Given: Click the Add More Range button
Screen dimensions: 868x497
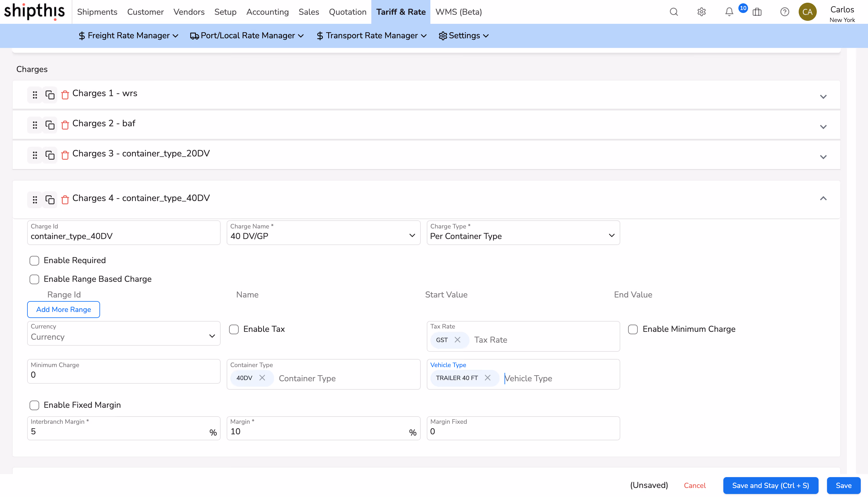Looking at the screenshot, I should (64, 309).
